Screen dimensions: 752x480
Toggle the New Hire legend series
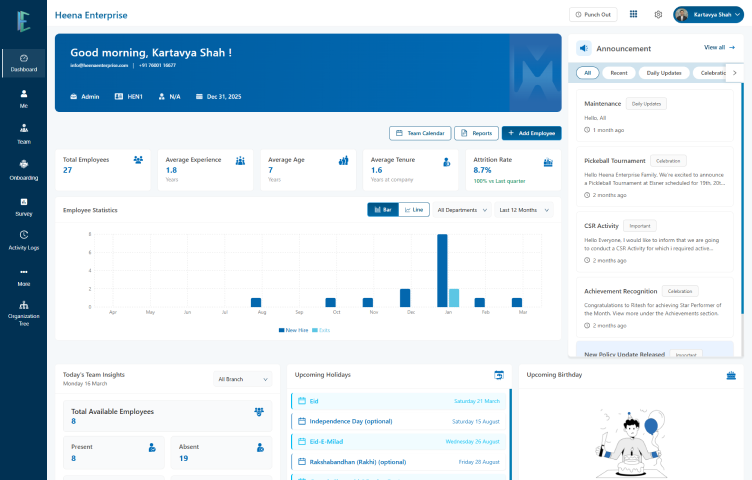tap(294, 329)
